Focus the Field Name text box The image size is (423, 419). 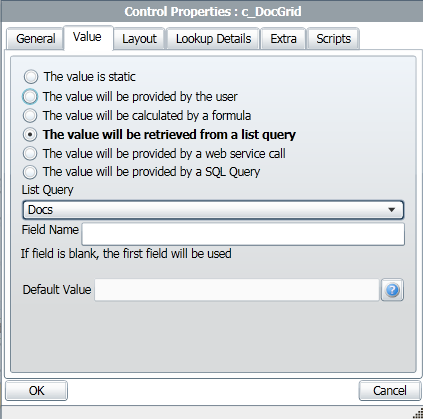(243, 234)
